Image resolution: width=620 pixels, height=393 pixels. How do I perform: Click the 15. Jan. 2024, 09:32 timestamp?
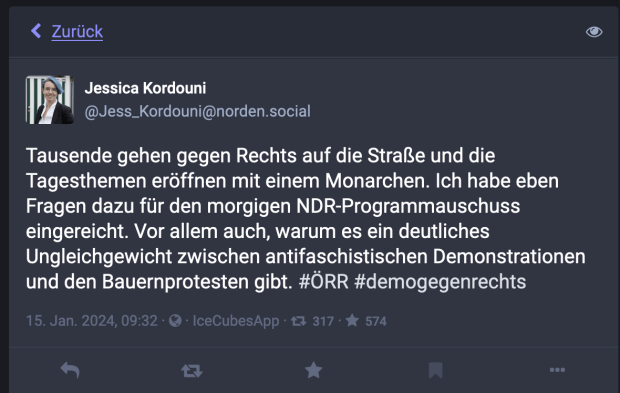pos(92,321)
